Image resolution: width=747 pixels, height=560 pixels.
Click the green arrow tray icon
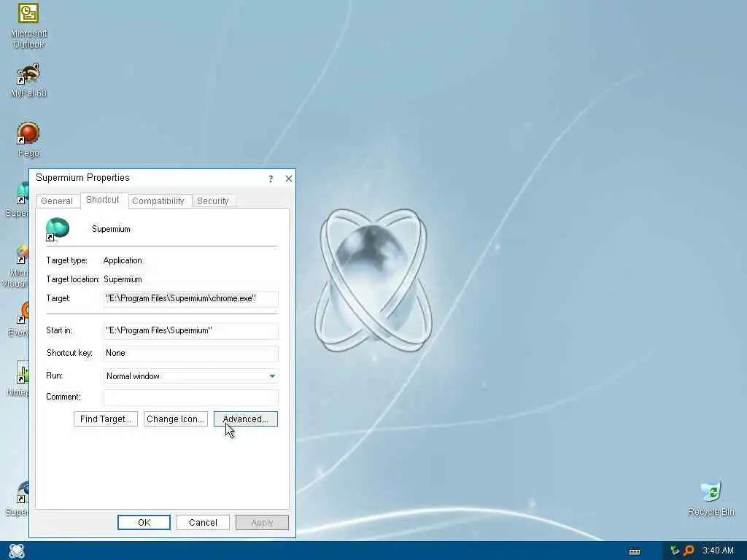(x=675, y=551)
